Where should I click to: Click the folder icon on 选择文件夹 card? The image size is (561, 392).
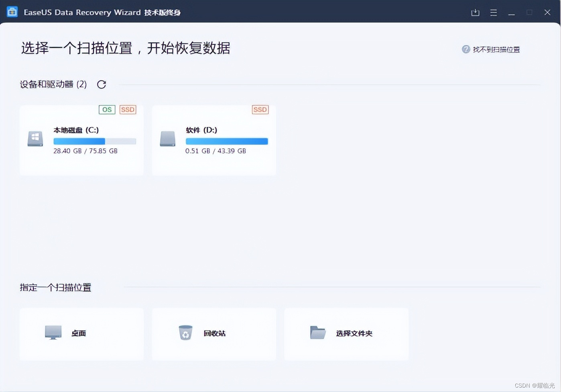point(317,333)
